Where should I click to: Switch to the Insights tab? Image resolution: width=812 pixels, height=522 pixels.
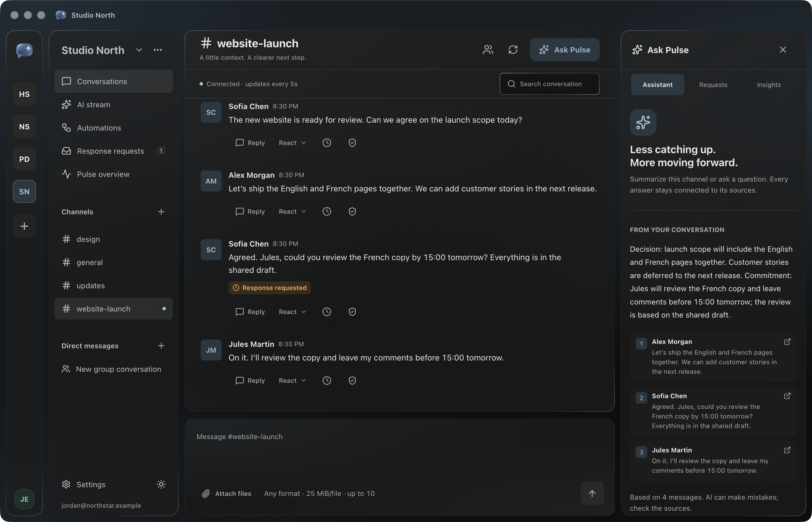[x=768, y=85]
